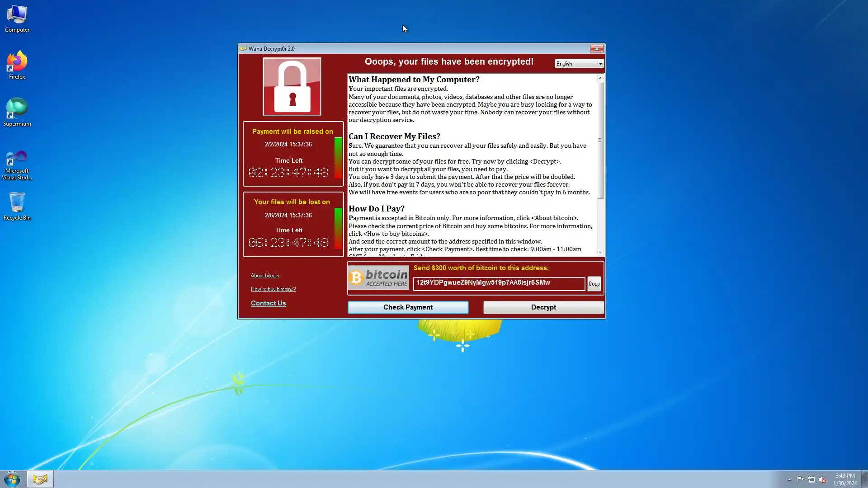The image size is (868, 488).
Task: Click the Contact Us link
Action: [x=268, y=303]
